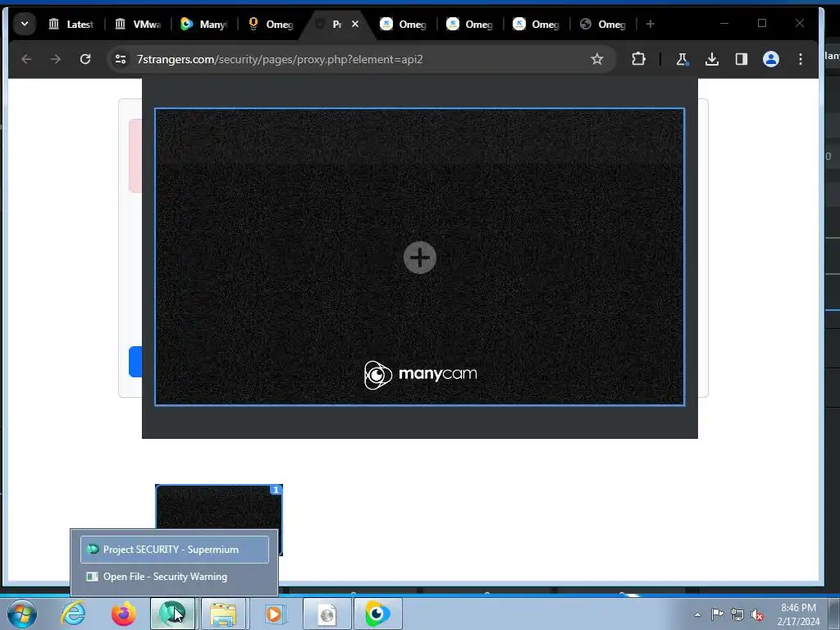Open the disc file taskbar icon

click(x=326, y=614)
